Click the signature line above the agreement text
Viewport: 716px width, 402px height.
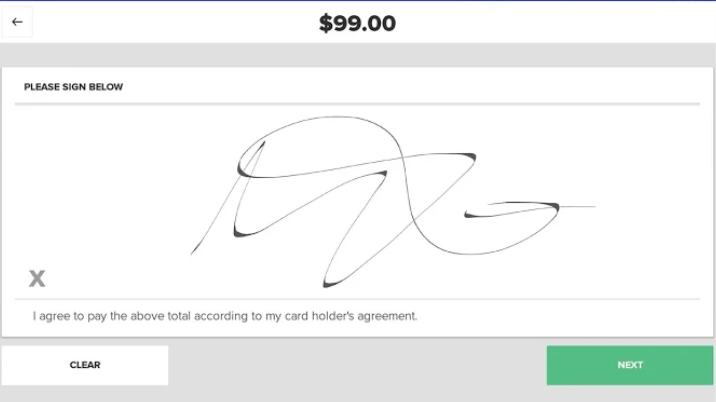tap(357, 298)
